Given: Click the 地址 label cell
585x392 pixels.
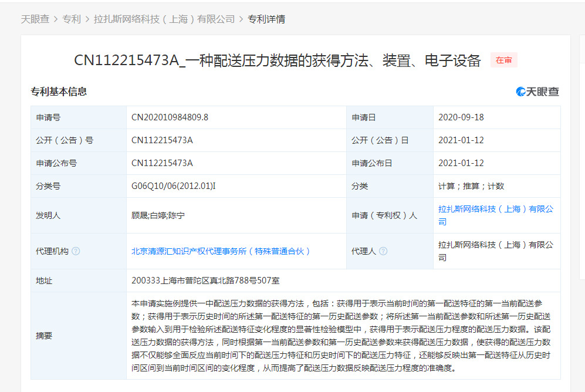Looking at the screenshot, I should click(x=79, y=281).
